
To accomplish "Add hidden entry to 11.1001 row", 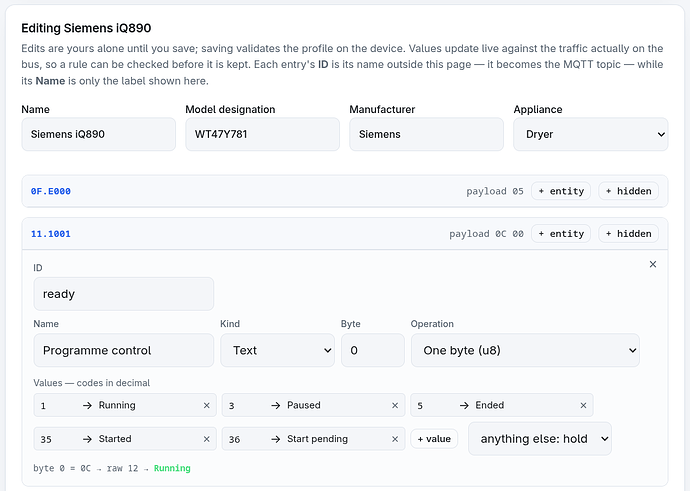I will coord(628,234).
